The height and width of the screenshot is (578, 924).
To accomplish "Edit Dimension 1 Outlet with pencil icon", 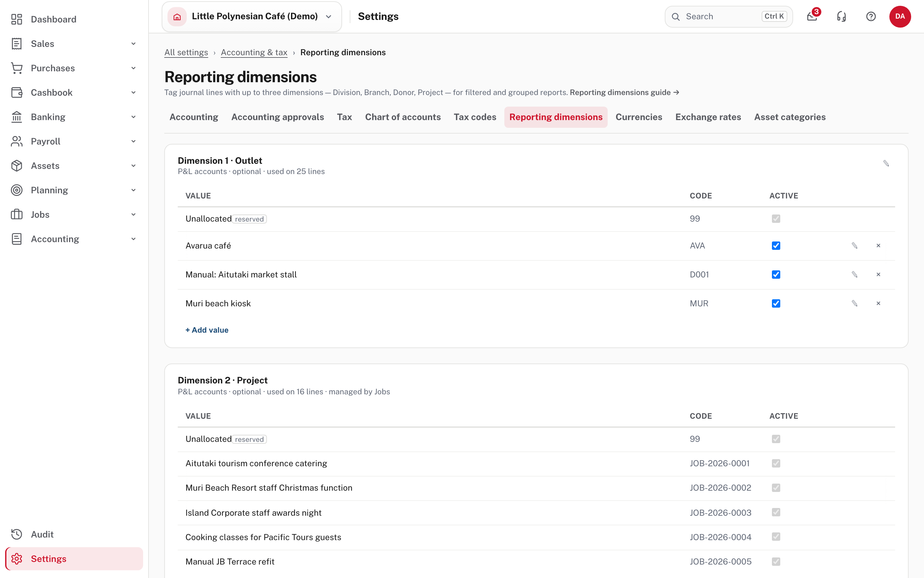I will pos(886,163).
